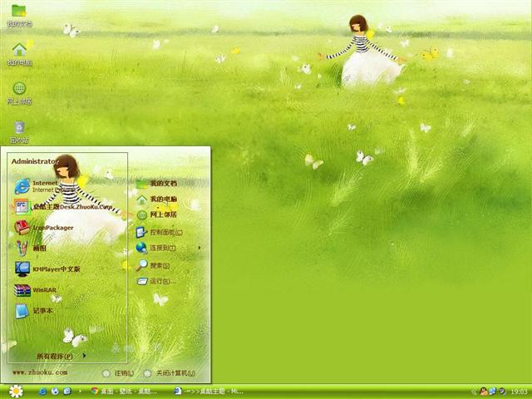Open the 回收站 recycle bin desktop icon
Viewport: 532px width, 399px height.
click(x=19, y=132)
